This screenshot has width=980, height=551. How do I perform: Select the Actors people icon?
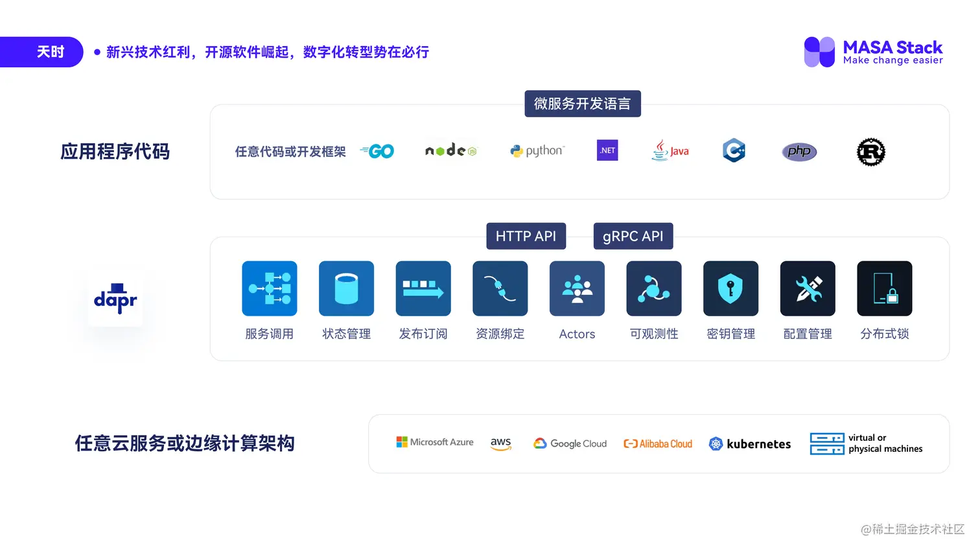click(577, 288)
